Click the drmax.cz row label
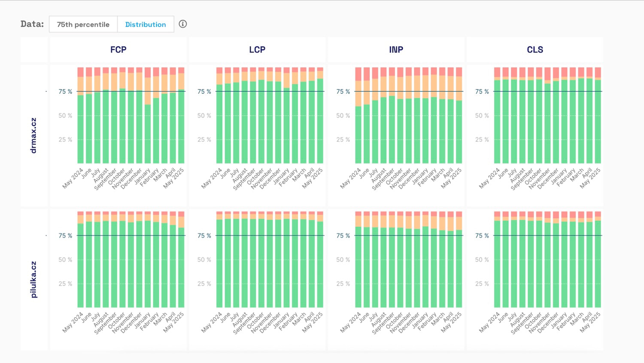The image size is (644, 363). 33,135
